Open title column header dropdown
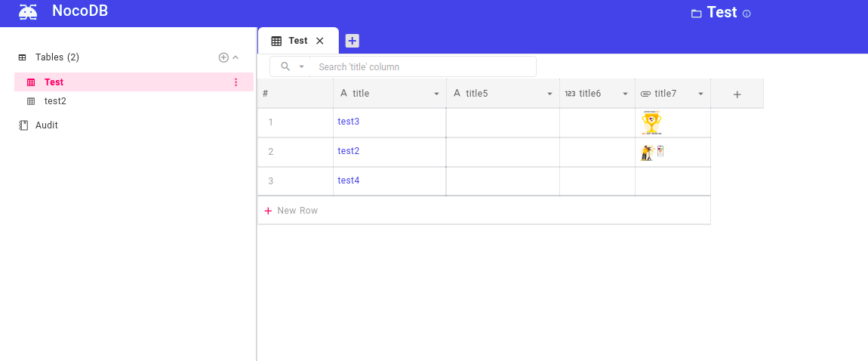This screenshot has width=868, height=361. [437, 94]
